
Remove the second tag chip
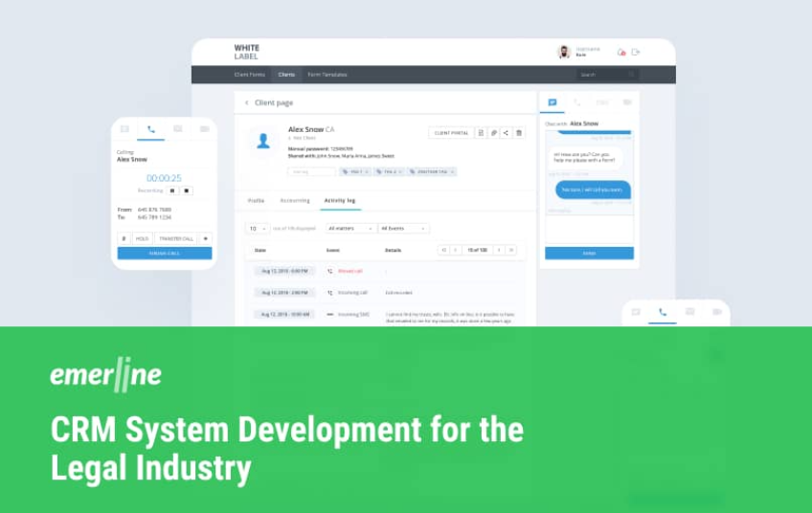(x=400, y=172)
